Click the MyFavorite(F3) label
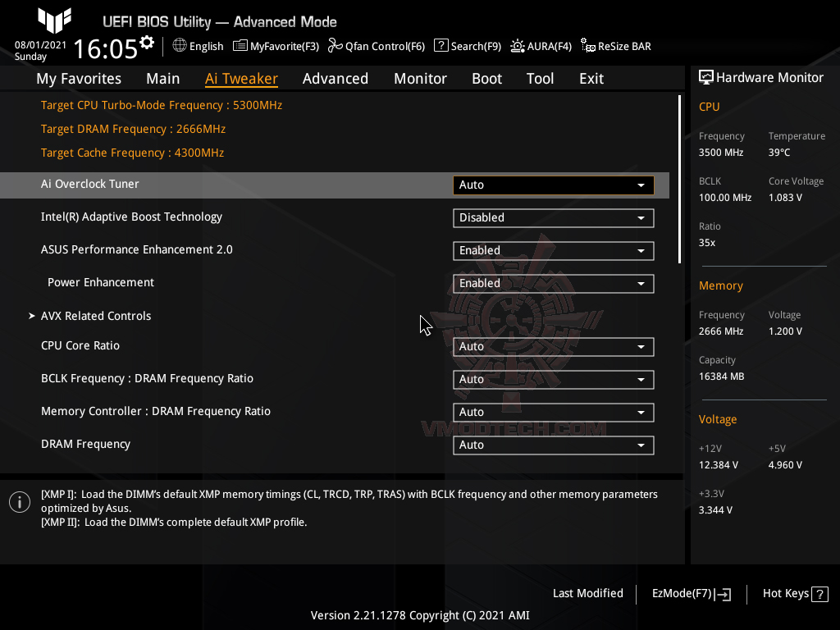 click(x=285, y=47)
